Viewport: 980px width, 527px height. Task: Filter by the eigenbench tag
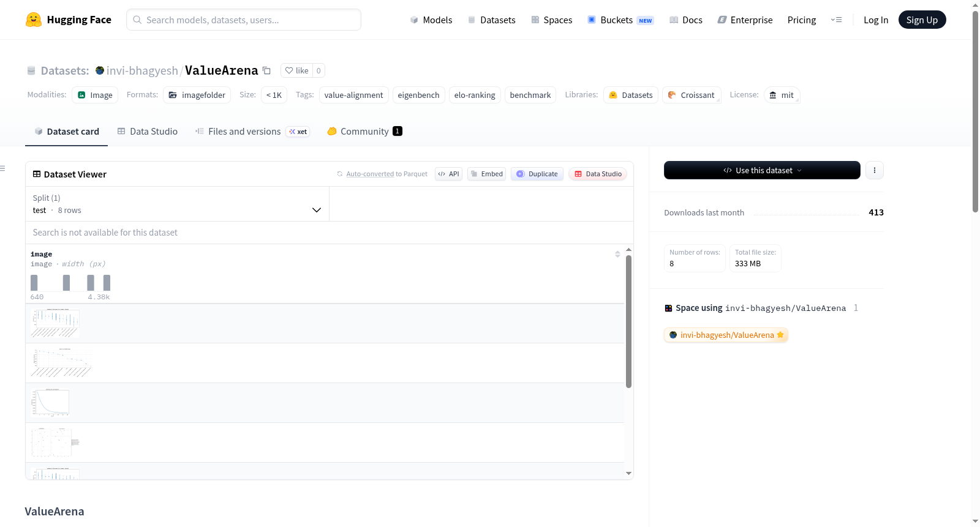pyautogui.click(x=418, y=95)
